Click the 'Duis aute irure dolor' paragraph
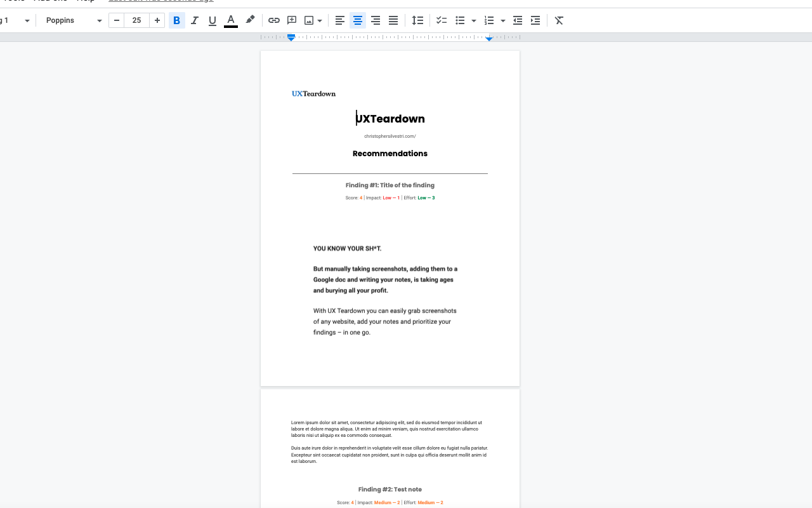This screenshot has width=812, height=508. [390, 455]
